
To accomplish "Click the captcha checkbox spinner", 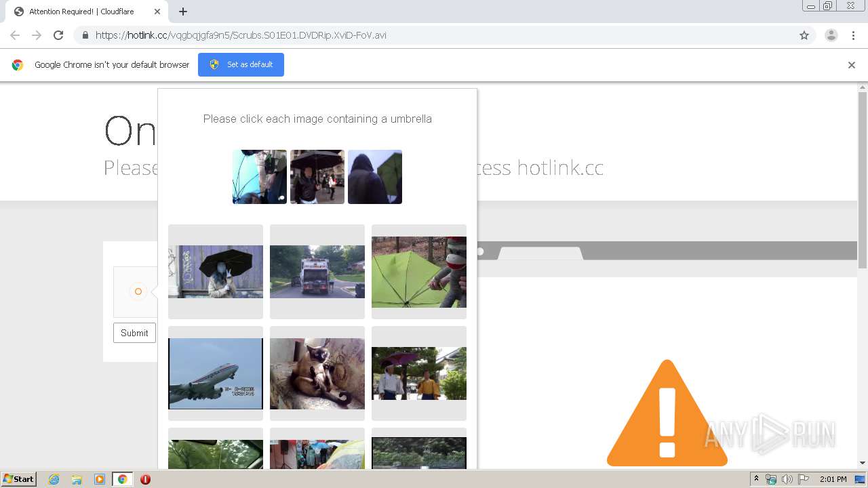I will pos(138,291).
